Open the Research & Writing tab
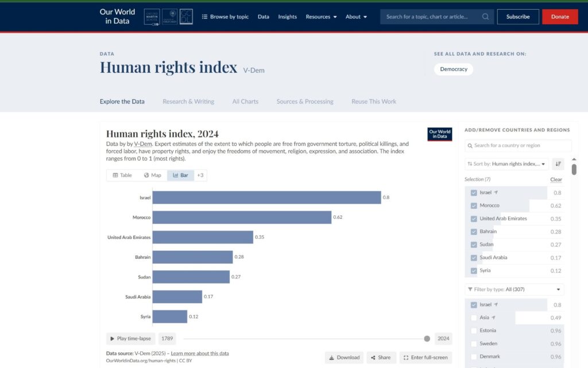This screenshot has width=588, height=368. (x=188, y=102)
